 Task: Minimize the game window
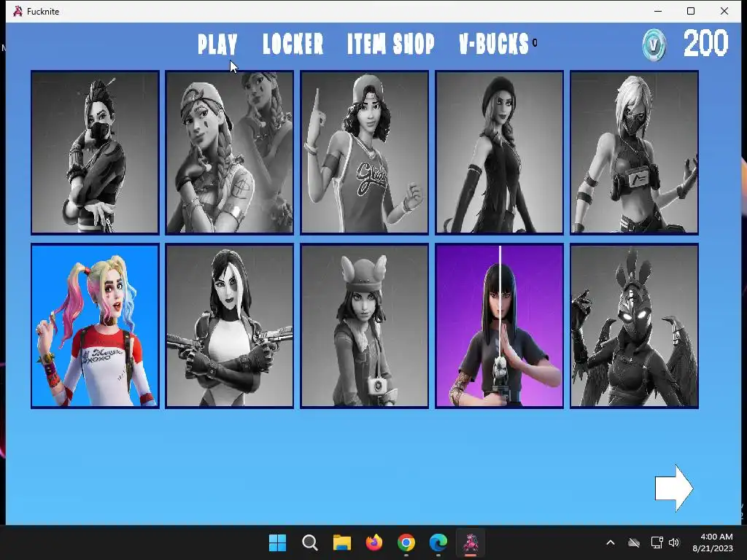click(658, 11)
